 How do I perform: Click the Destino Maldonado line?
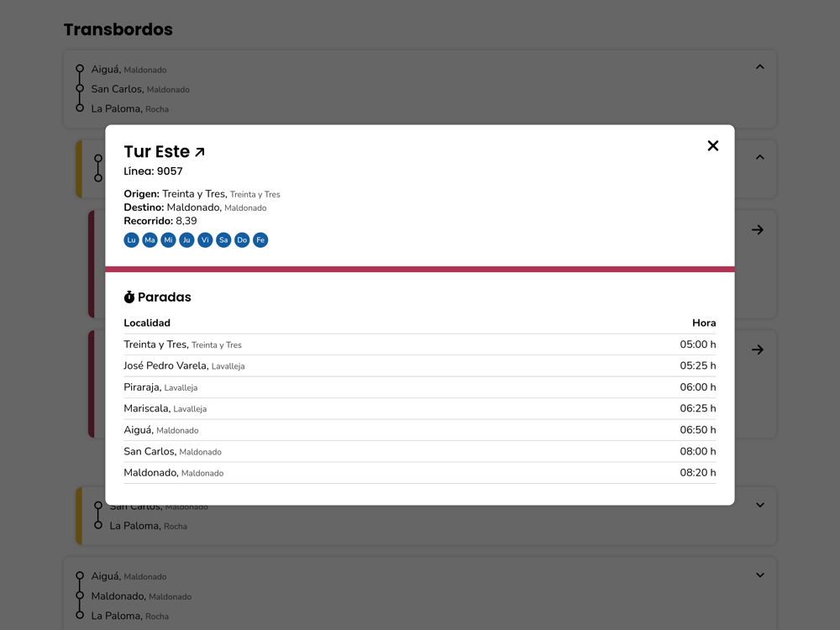tap(195, 207)
